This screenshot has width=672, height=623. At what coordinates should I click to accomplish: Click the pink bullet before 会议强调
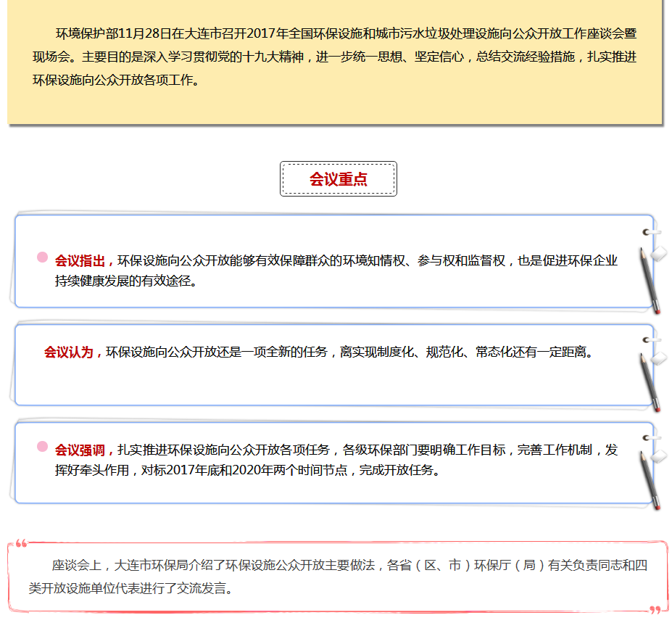coord(42,447)
